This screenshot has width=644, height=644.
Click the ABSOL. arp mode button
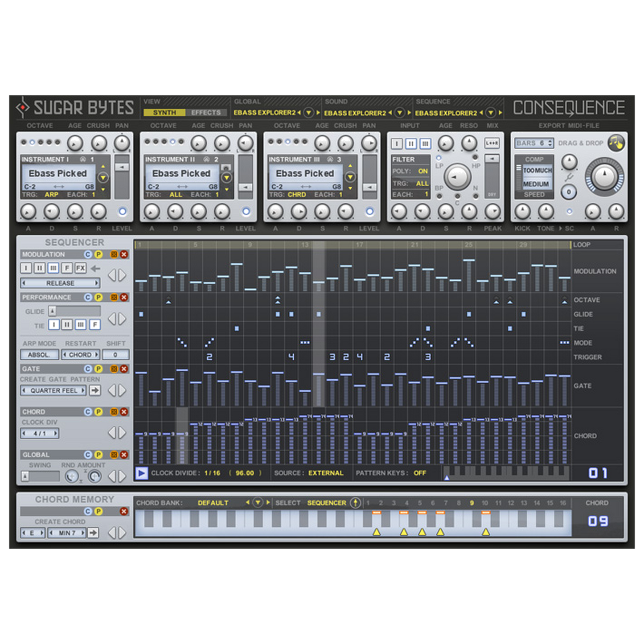(39, 355)
